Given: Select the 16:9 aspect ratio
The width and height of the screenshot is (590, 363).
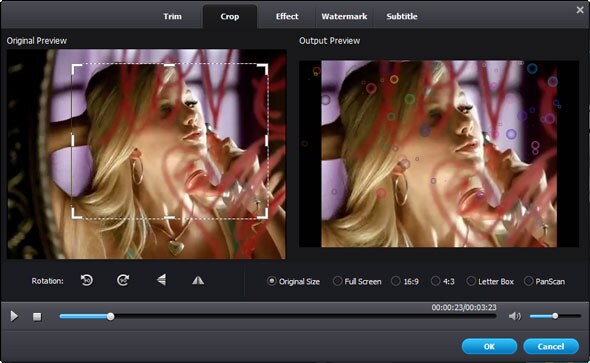Looking at the screenshot, I should pyautogui.click(x=405, y=281).
